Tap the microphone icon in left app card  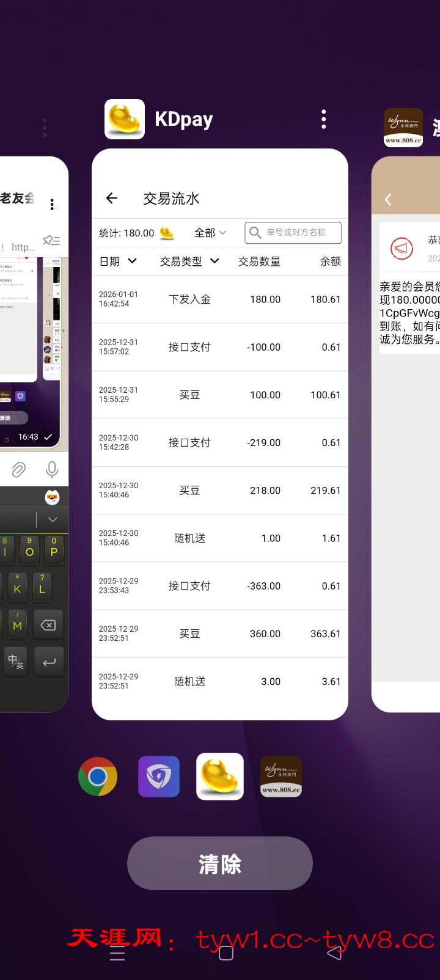click(x=52, y=469)
